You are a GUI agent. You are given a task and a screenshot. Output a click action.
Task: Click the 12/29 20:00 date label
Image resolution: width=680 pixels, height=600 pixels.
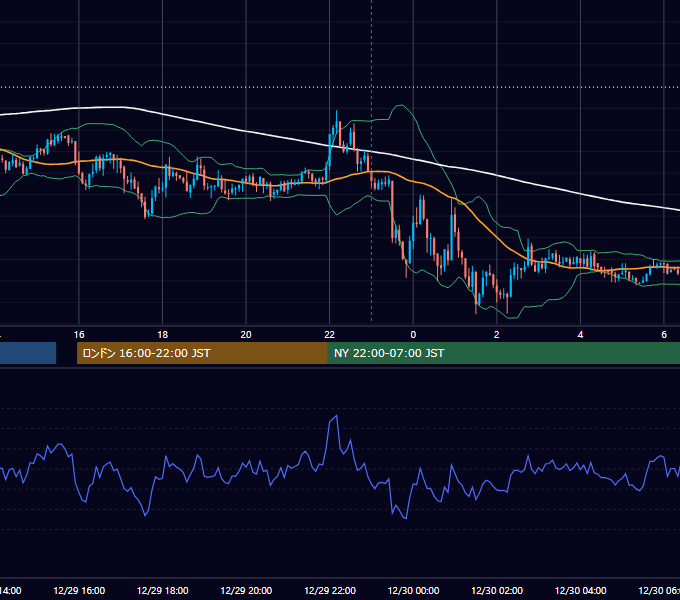pos(246,590)
